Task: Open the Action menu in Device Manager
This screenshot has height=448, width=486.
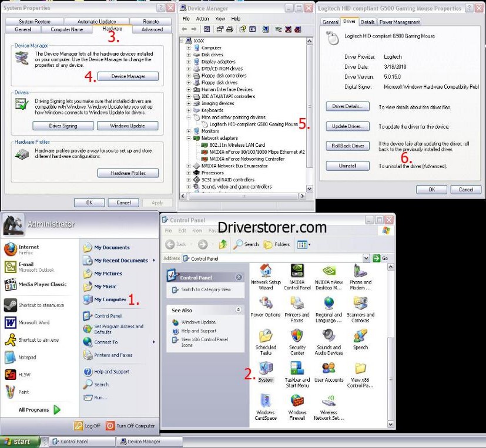Action: point(202,19)
